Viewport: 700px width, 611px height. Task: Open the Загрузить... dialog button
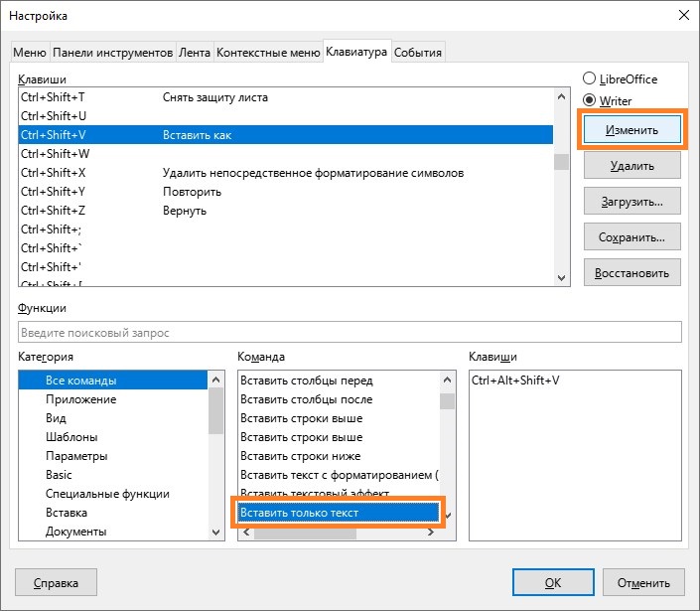click(x=631, y=201)
